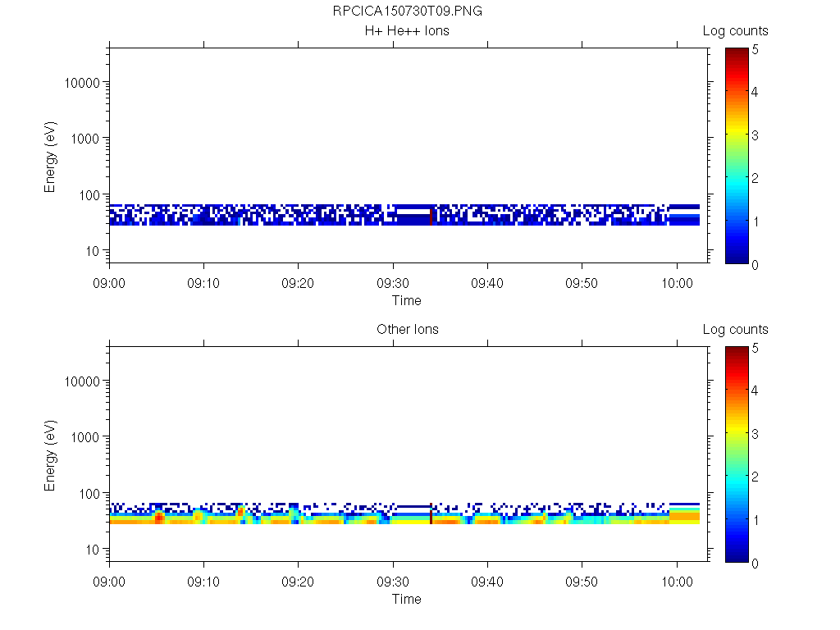The height and width of the screenshot is (630, 840).
Task: Click 09:20 tick label in H+ He++ panel
Action: [298, 283]
